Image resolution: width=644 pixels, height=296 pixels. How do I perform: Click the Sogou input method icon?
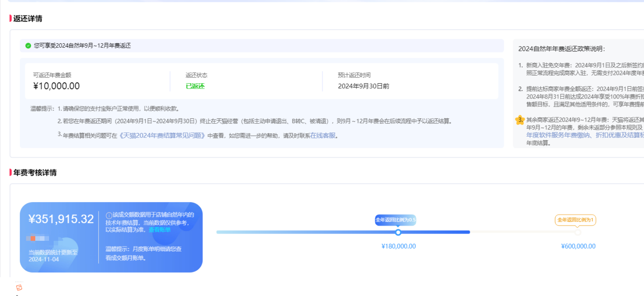point(19,287)
